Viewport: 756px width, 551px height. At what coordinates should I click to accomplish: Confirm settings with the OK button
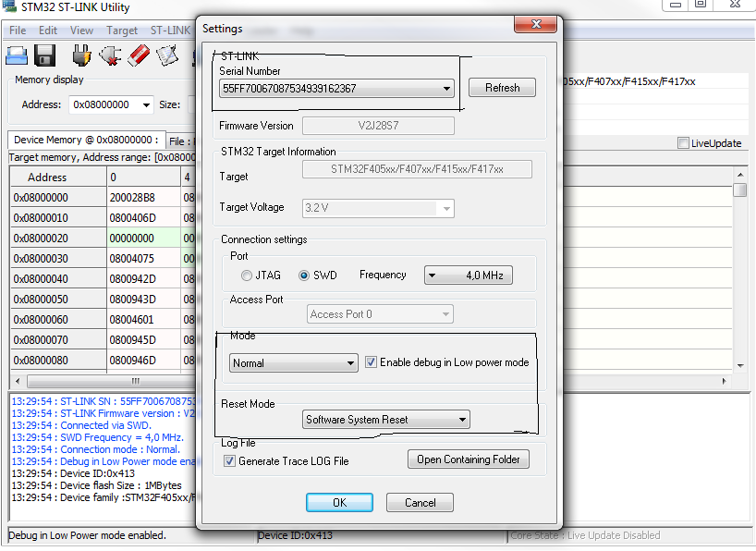(x=339, y=502)
